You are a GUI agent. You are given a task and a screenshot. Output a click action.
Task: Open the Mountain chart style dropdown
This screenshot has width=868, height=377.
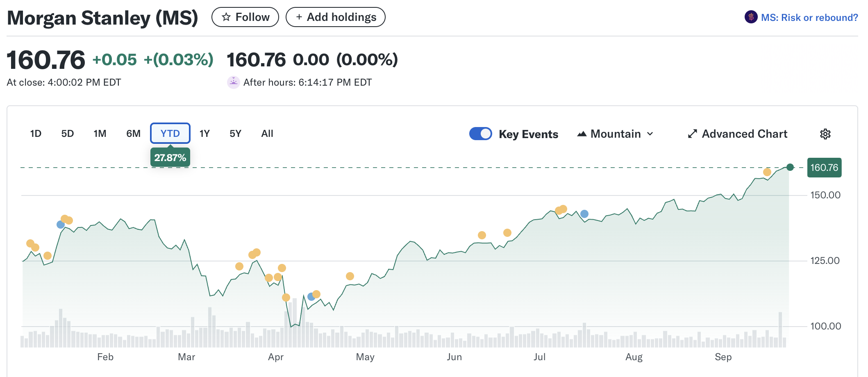615,134
